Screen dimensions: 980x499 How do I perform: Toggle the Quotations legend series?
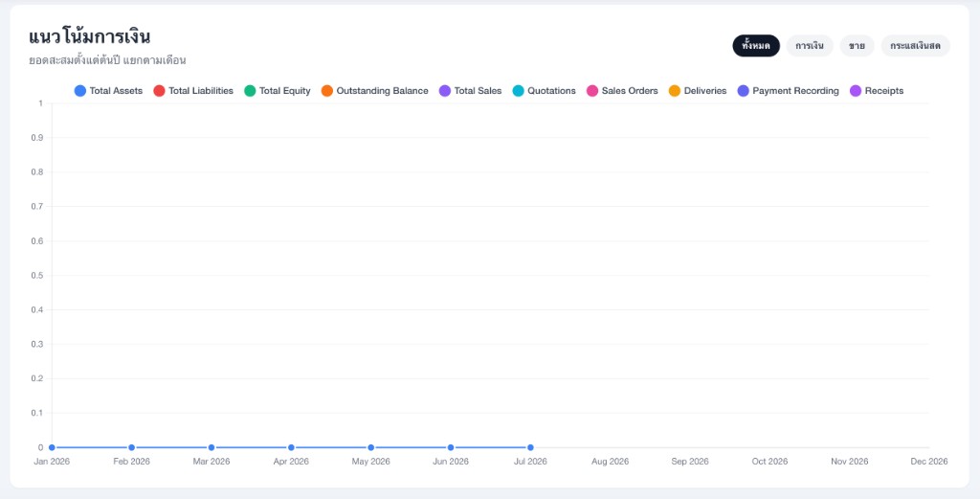544,91
